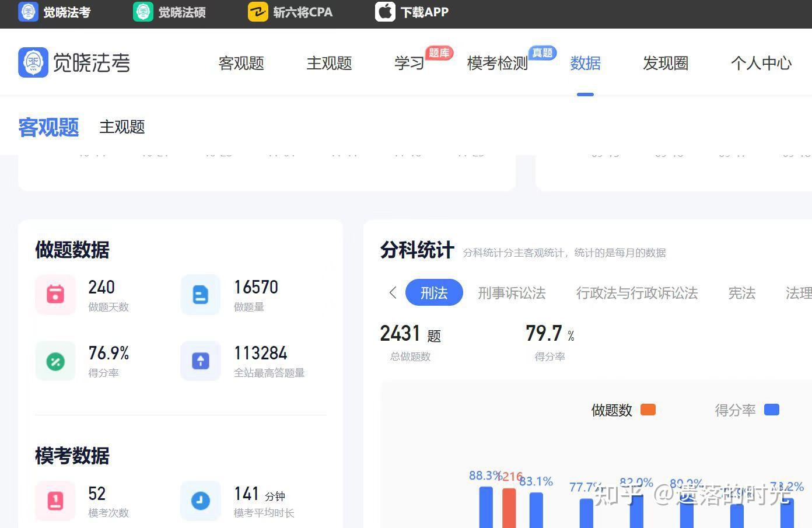Screen dimensions: 812x528
Task: Click the 16570 做题量 value
Action: point(256,287)
